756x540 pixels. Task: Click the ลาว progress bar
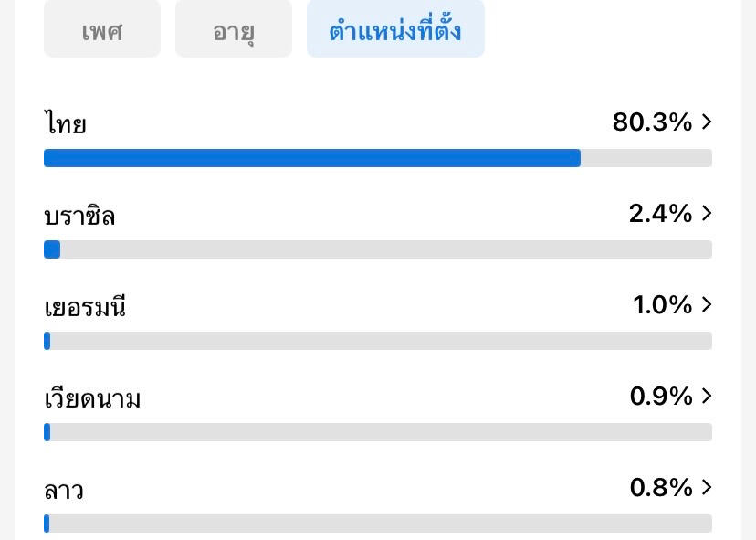tap(378, 524)
